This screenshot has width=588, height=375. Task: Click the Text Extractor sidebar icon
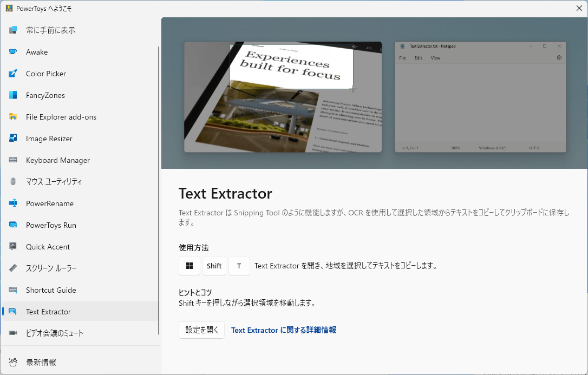[13, 311]
